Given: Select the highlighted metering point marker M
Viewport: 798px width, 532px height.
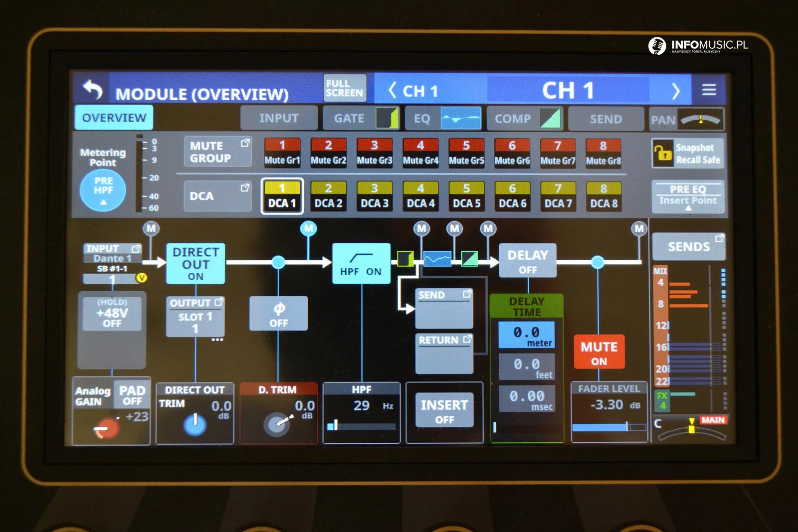Looking at the screenshot, I should [309, 229].
